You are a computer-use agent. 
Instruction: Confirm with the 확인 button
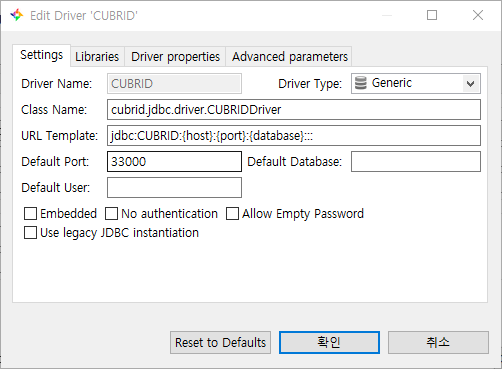(329, 342)
